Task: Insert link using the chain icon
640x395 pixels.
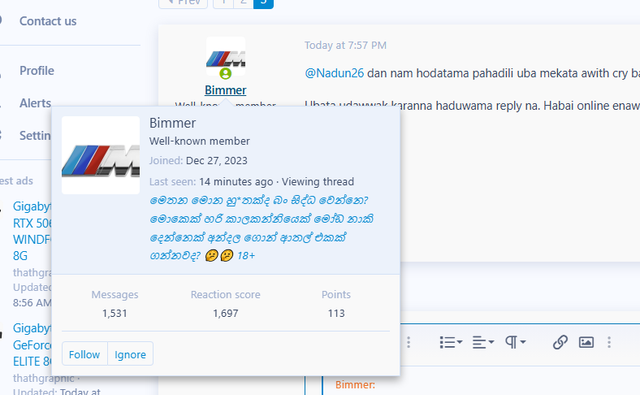Action: (x=560, y=342)
